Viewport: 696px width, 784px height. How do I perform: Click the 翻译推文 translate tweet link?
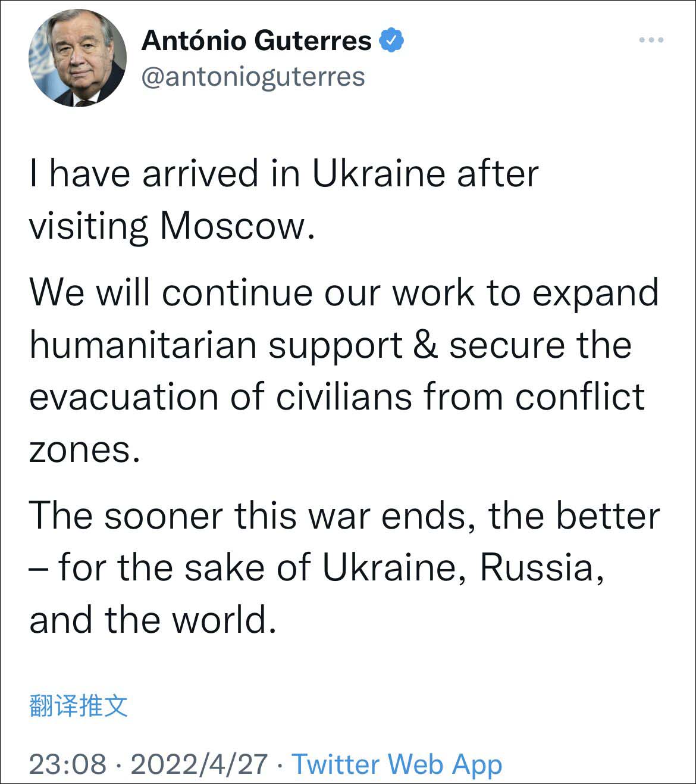click(79, 706)
